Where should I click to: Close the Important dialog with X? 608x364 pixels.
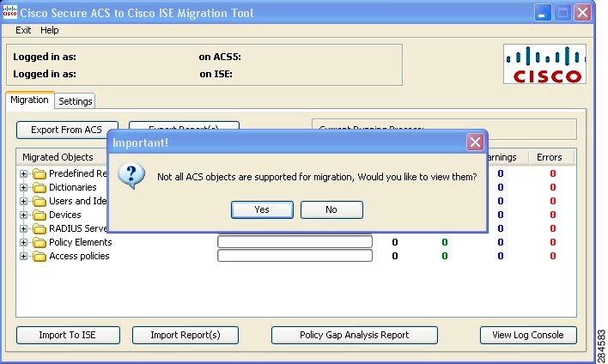[475, 143]
